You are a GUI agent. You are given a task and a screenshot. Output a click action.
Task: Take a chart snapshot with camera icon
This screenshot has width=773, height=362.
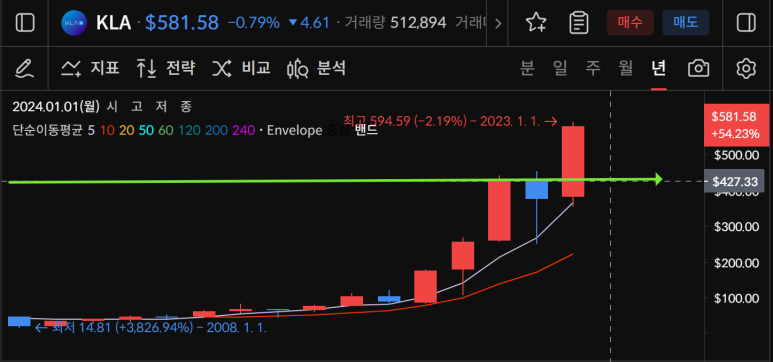tap(699, 68)
